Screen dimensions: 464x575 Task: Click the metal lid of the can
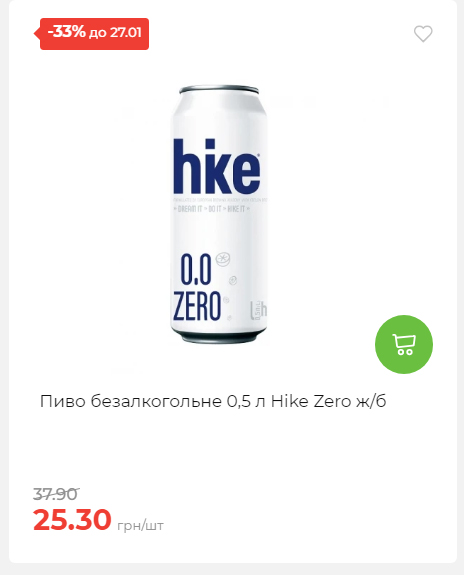[219, 89]
